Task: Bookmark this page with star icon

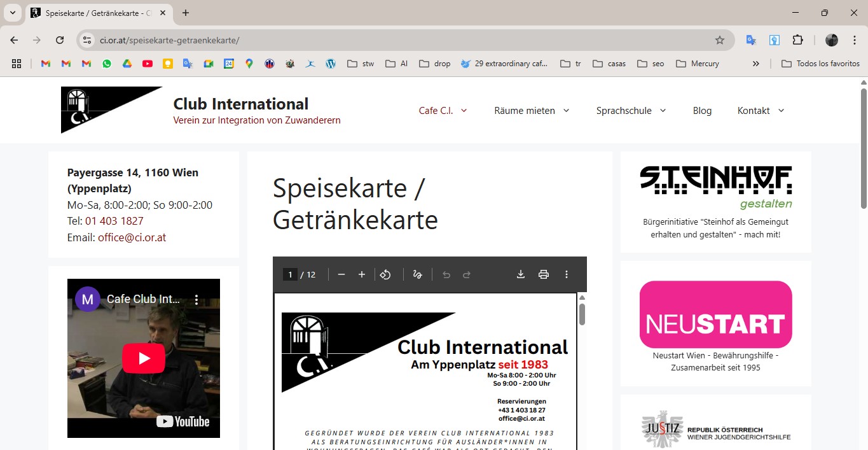Action: [720, 40]
